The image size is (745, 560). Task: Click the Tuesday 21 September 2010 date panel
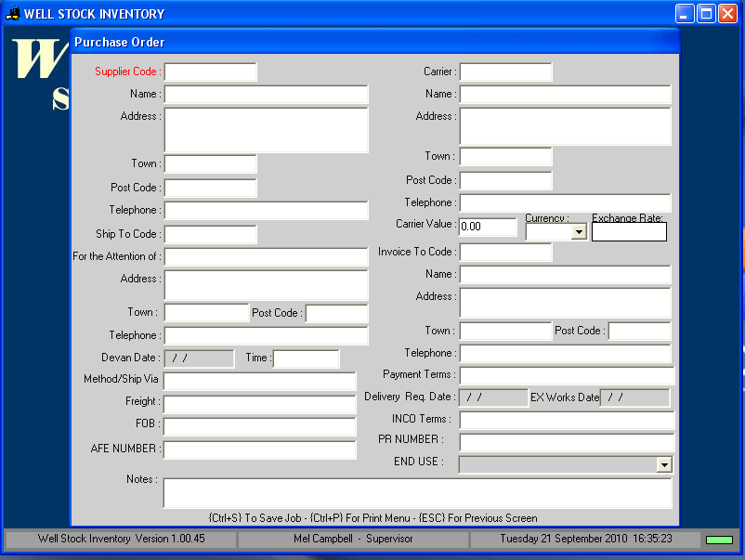585,539
